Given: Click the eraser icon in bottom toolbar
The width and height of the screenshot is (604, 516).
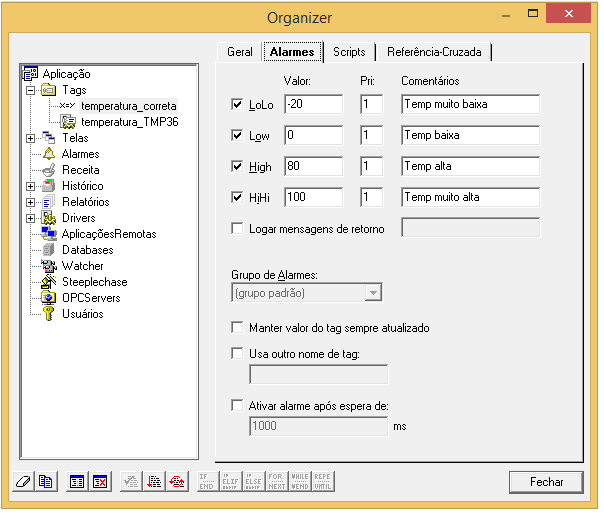Looking at the screenshot, I should 23,481.
